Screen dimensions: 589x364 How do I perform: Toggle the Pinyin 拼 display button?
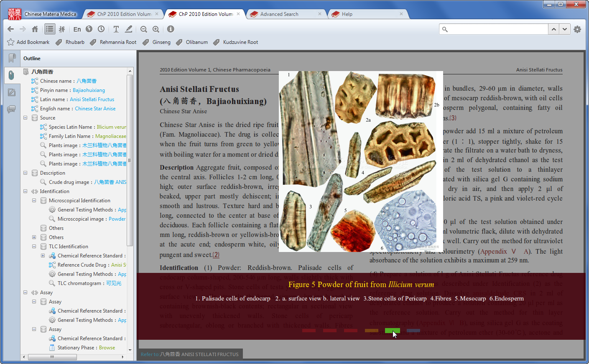pyautogui.click(x=62, y=29)
